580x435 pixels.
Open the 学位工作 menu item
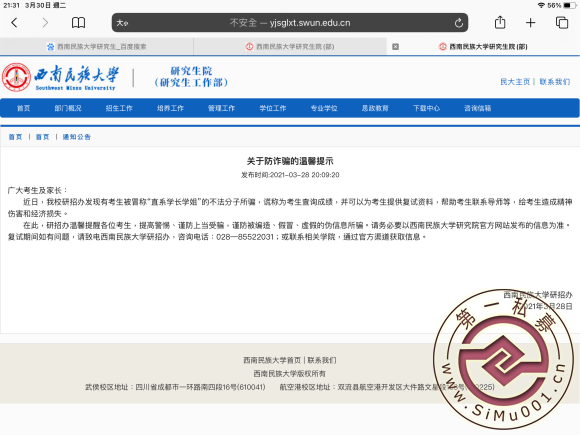point(273,108)
